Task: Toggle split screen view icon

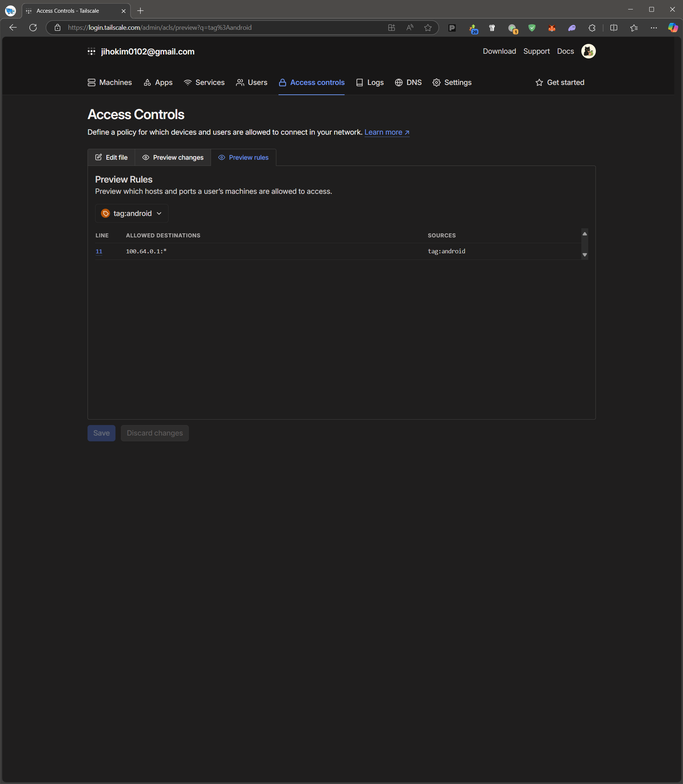Action: pos(614,28)
